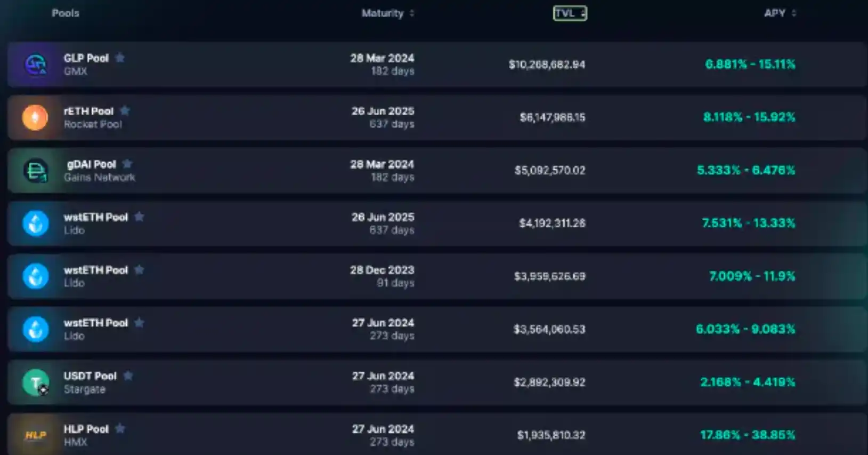Open the HLP Pool name link

(x=86, y=429)
